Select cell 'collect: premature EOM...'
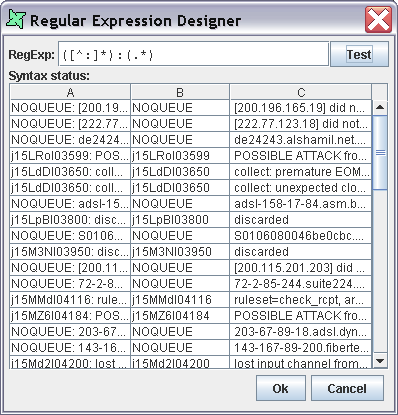 pos(301,172)
